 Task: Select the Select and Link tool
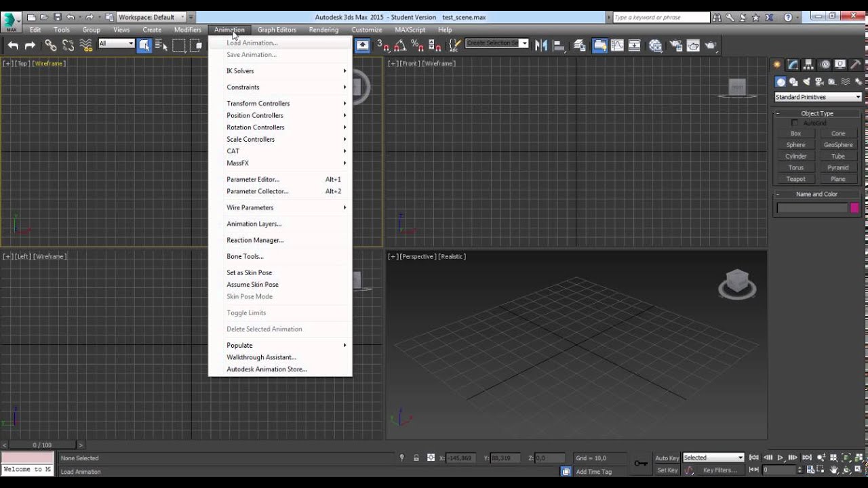pyautogui.click(x=51, y=45)
